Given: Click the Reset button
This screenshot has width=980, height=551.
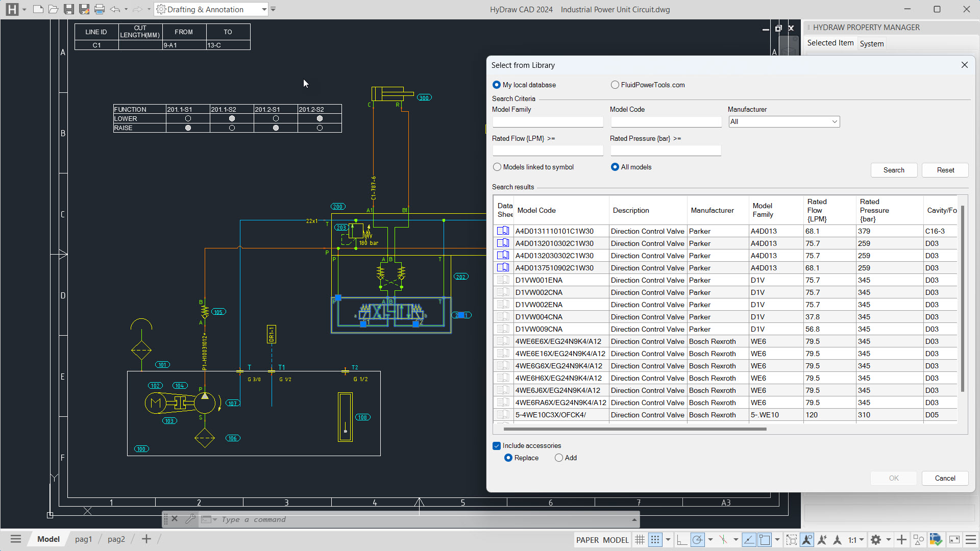Looking at the screenshot, I should click(945, 170).
